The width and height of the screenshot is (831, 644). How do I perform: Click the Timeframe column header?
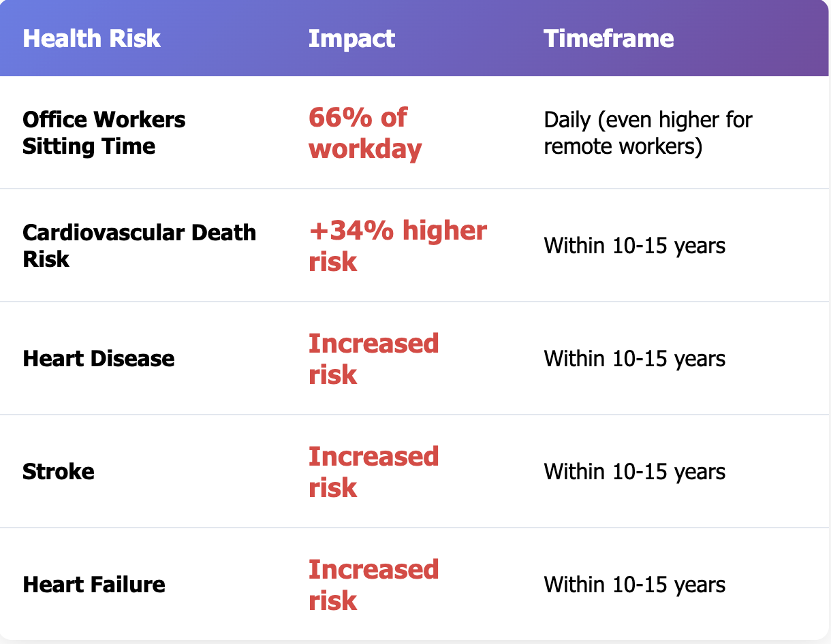click(x=608, y=39)
